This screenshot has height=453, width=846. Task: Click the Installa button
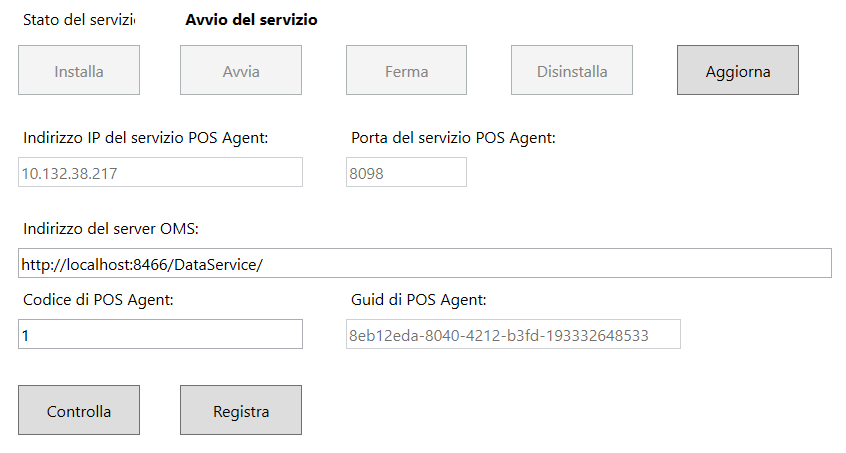click(x=79, y=70)
